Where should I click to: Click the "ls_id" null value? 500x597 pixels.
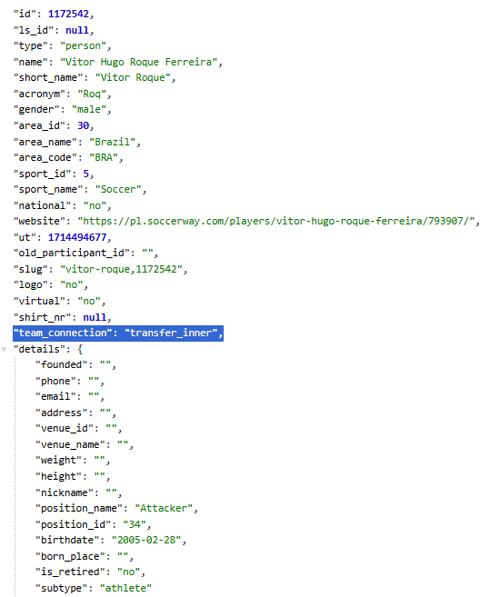coord(77,30)
